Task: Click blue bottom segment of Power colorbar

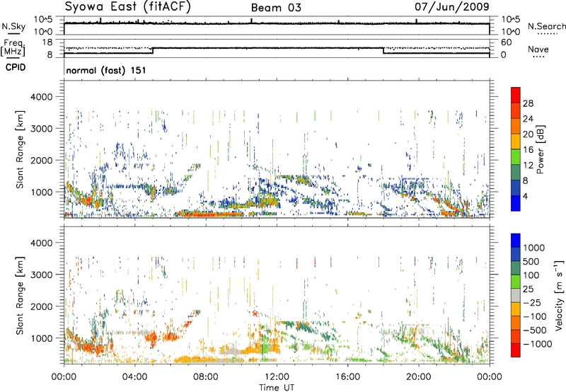Action: 516,203
